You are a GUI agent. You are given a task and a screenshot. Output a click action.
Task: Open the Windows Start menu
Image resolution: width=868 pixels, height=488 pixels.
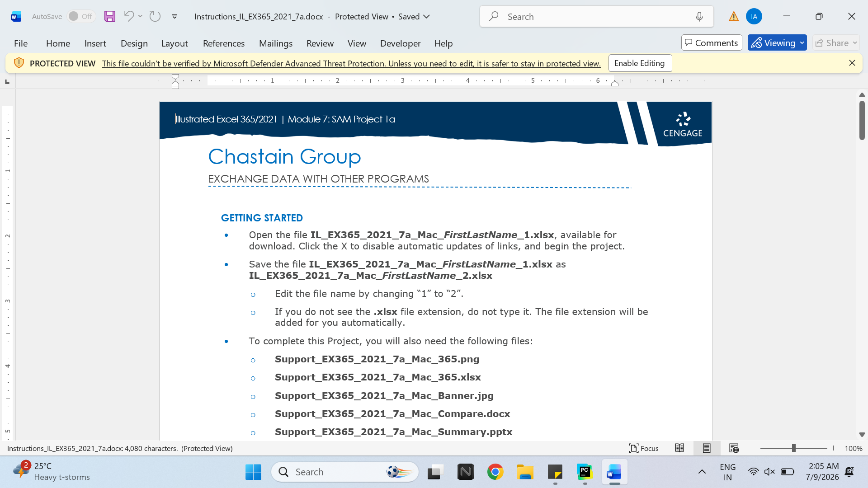253,472
